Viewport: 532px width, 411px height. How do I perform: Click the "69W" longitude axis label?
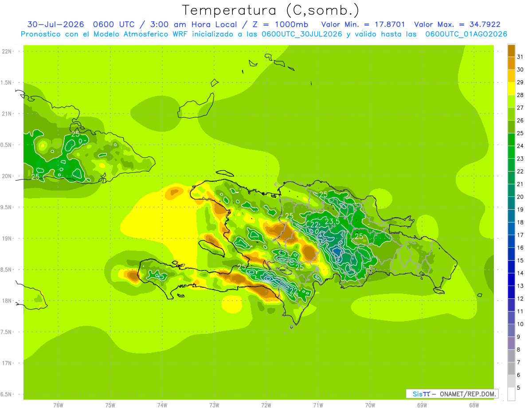422,405
